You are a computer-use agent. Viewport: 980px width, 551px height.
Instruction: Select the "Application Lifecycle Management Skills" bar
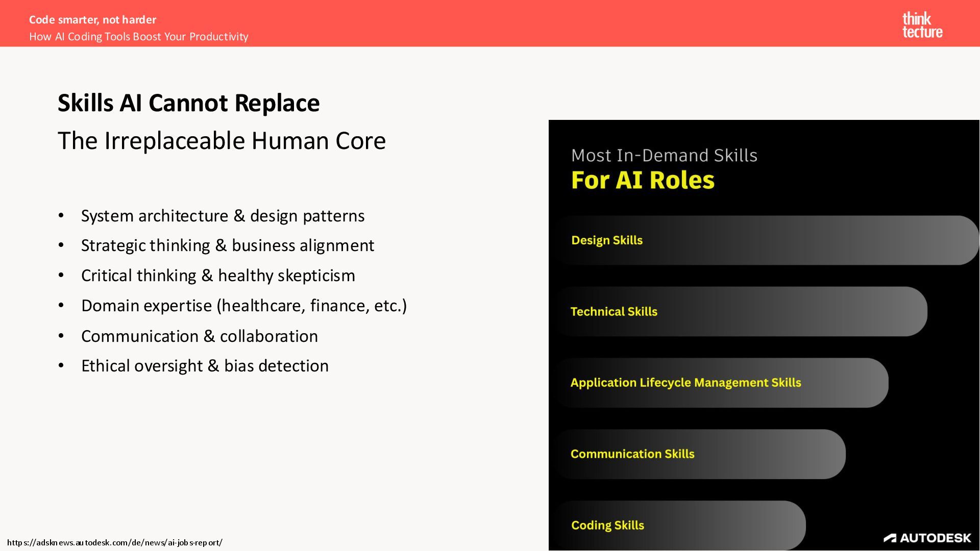click(721, 383)
